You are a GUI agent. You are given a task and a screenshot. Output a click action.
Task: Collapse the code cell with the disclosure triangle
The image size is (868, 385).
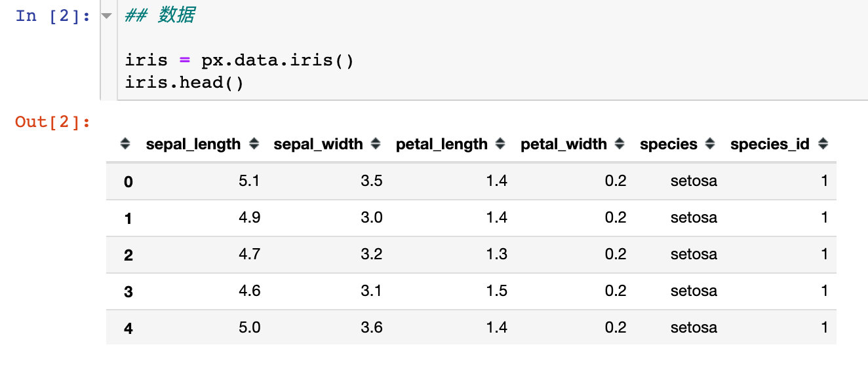tap(107, 15)
